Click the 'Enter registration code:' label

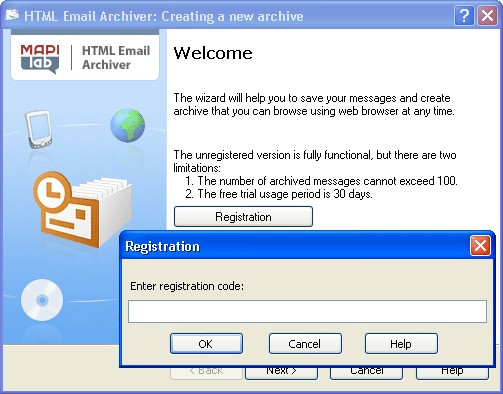point(187,286)
